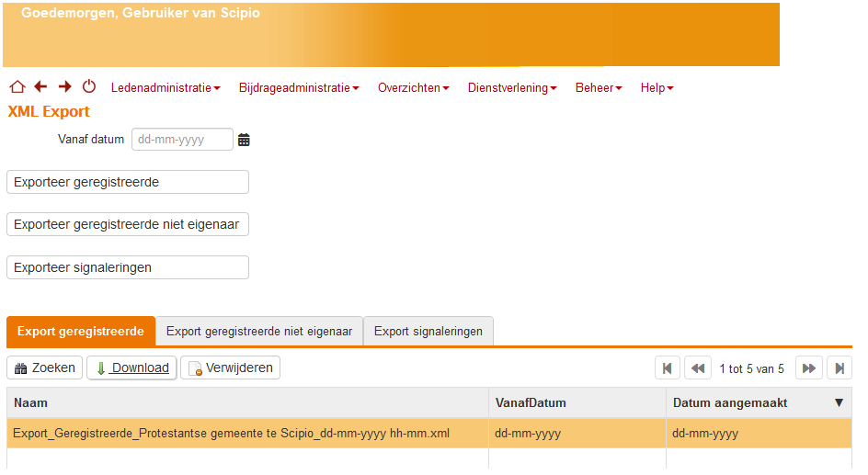Open the Bijdrageadministratie dropdown menu
This screenshot has width=868, height=475.
298,88
